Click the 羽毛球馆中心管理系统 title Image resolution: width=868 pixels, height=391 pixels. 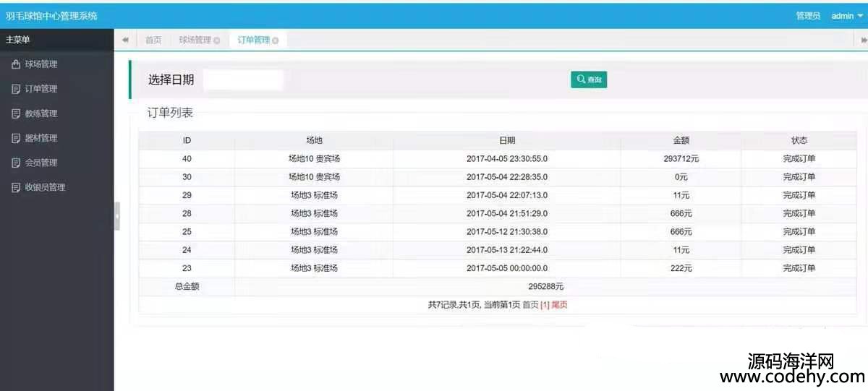click(51, 16)
